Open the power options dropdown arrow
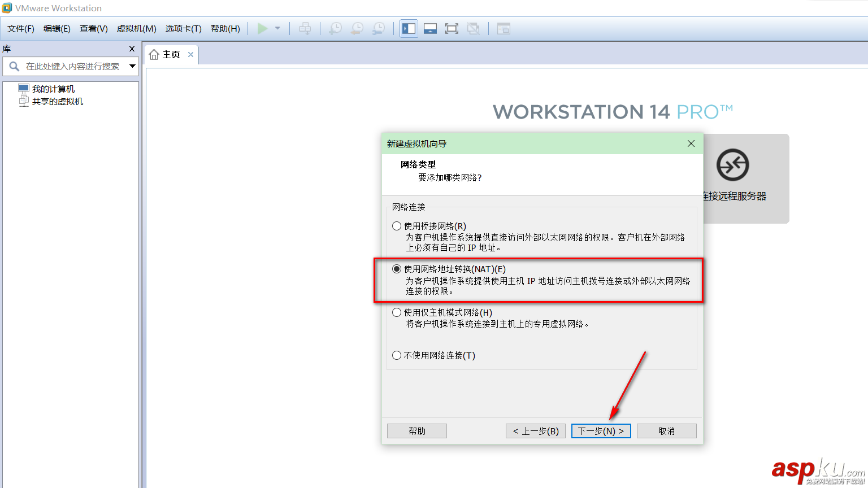The height and width of the screenshot is (488, 868). click(277, 29)
